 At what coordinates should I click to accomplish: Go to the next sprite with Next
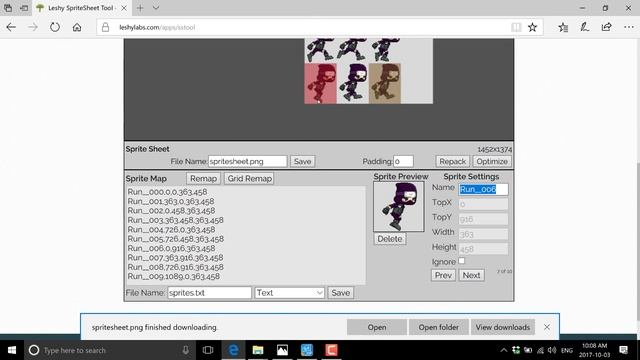click(x=471, y=275)
